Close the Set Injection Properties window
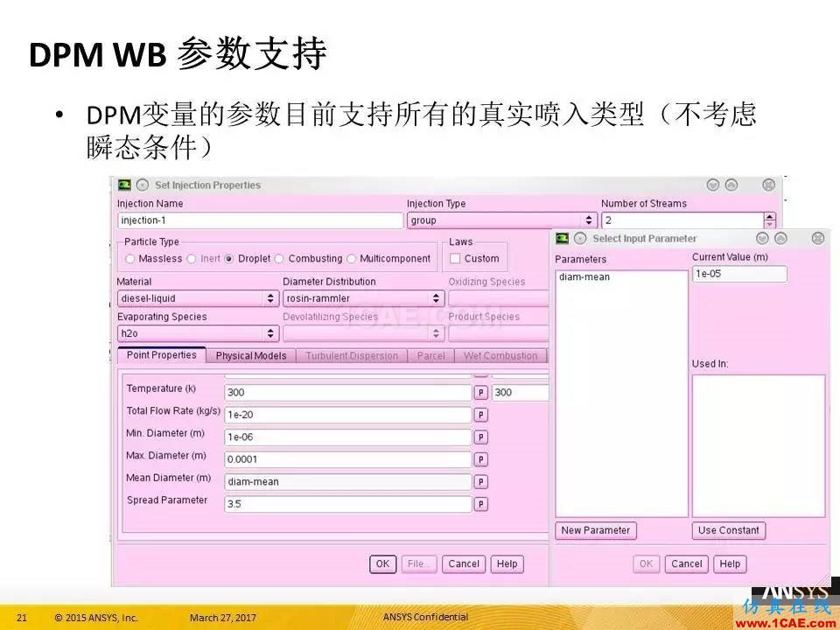 tap(769, 185)
